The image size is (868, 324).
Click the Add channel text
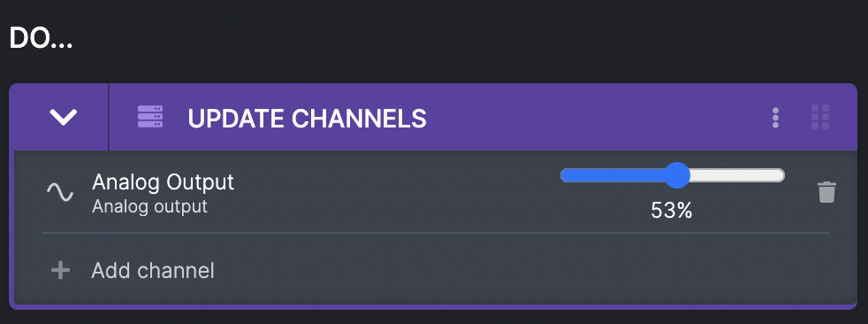[153, 271]
